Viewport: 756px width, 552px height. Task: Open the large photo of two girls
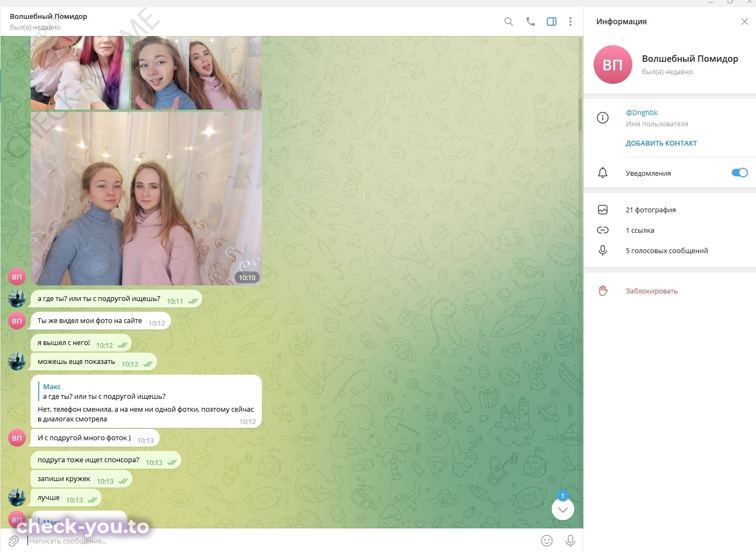point(146,198)
